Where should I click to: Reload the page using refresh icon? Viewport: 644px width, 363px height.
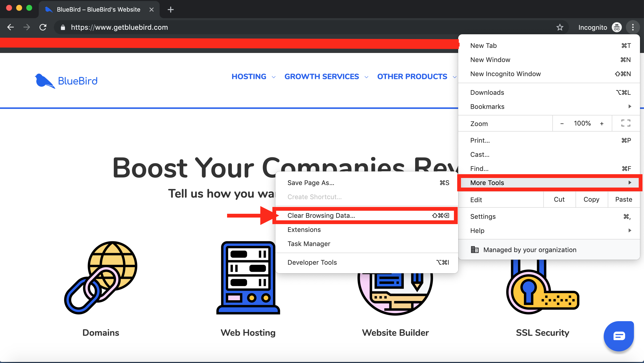coord(43,27)
